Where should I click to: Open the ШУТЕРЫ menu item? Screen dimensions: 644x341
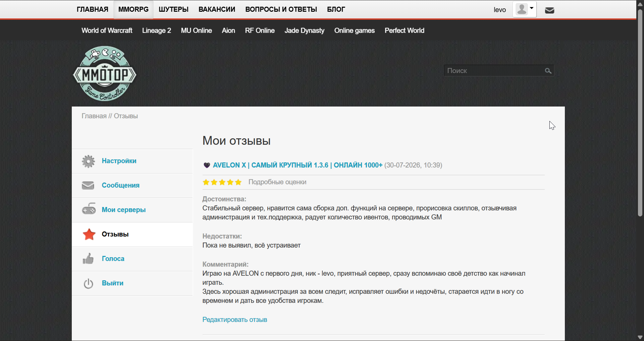173,9
